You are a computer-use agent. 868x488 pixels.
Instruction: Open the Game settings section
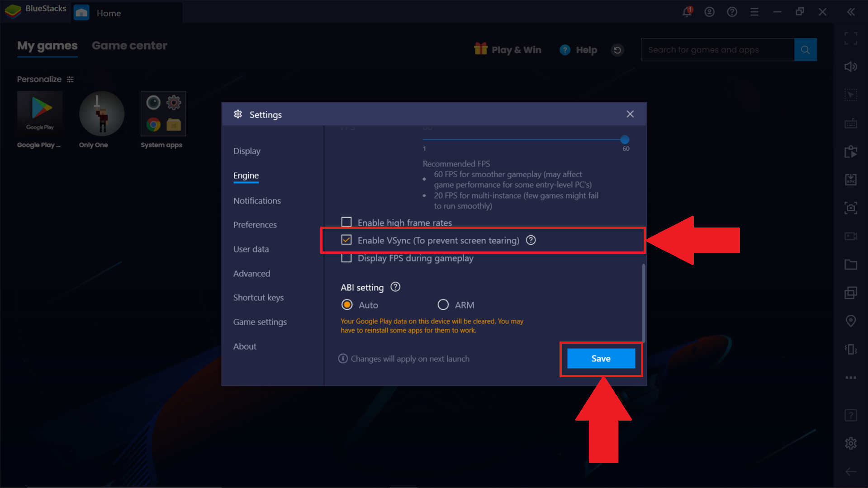[260, 322]
